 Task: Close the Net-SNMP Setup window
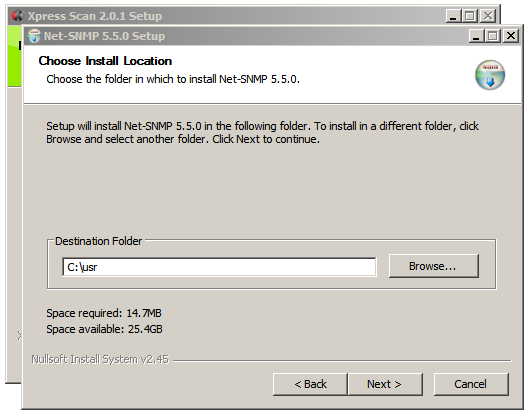click(x=511, y=36)
